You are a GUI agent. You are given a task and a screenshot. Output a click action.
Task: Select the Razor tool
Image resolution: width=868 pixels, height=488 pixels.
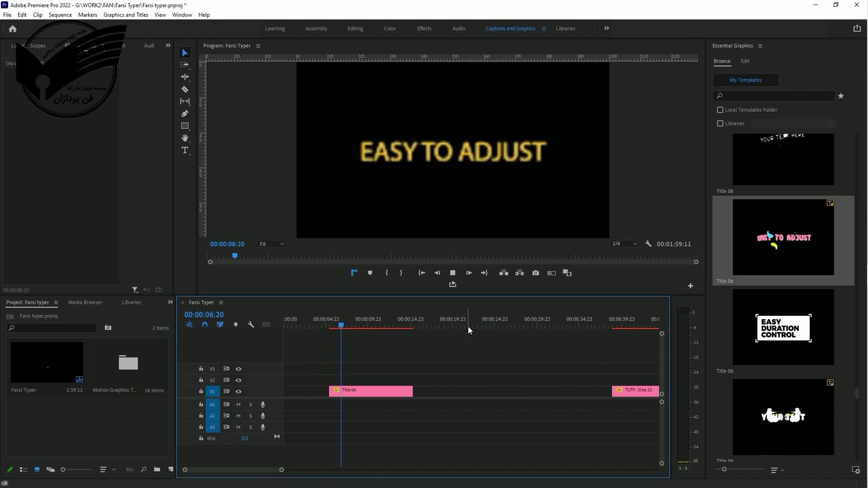pyautogui.click(x=185, y=89)
